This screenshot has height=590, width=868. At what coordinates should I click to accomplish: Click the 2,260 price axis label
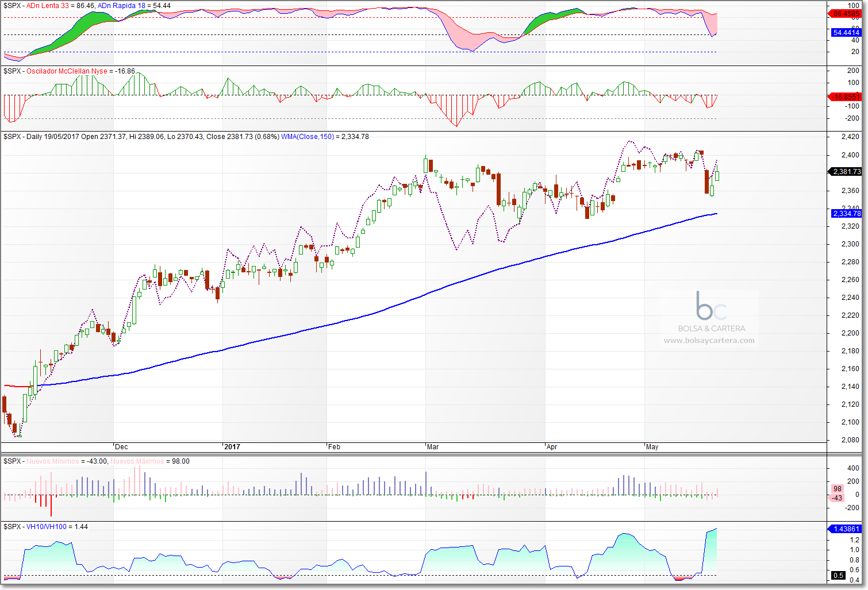click(850, 280)
